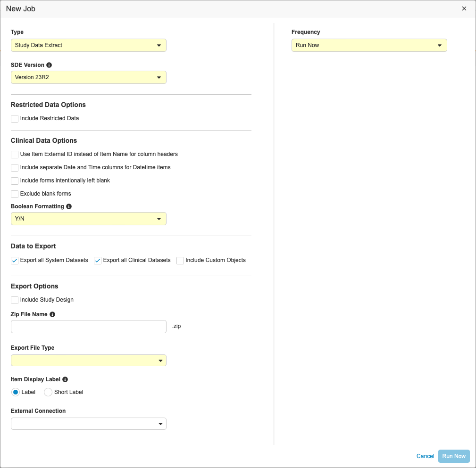Click the Zip File Name info icon
This screenshot has height=468, width=476.
[x=52, y=314]
